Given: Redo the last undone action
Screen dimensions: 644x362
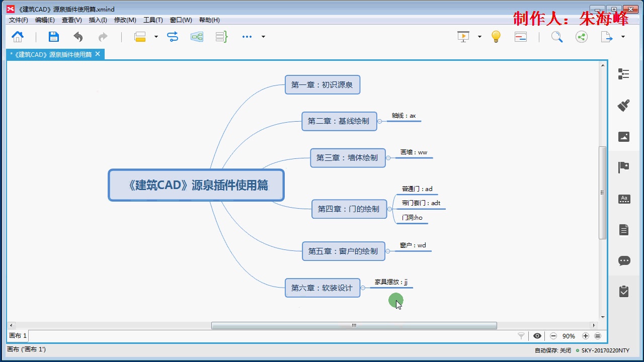Looking at the screenshot, I should (x=103, y=37).
